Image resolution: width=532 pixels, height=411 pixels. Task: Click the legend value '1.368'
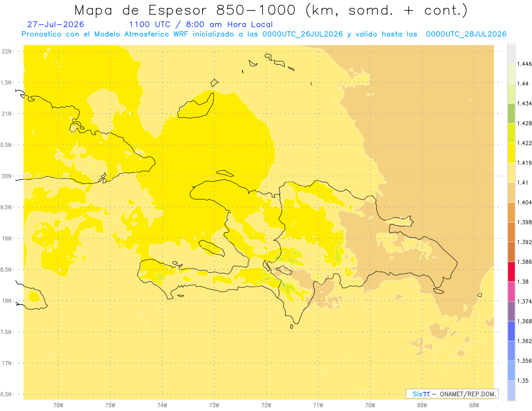(x=525, y=321)
